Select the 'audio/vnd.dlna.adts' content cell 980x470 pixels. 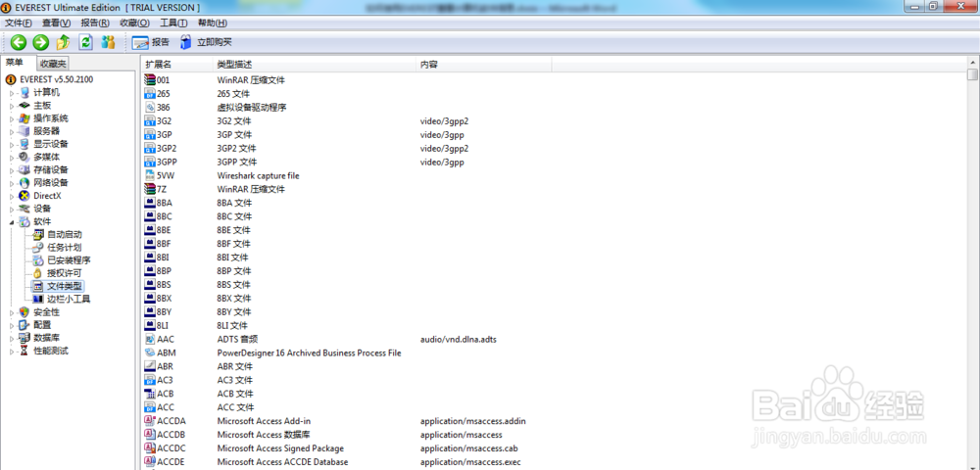point(458,339)
